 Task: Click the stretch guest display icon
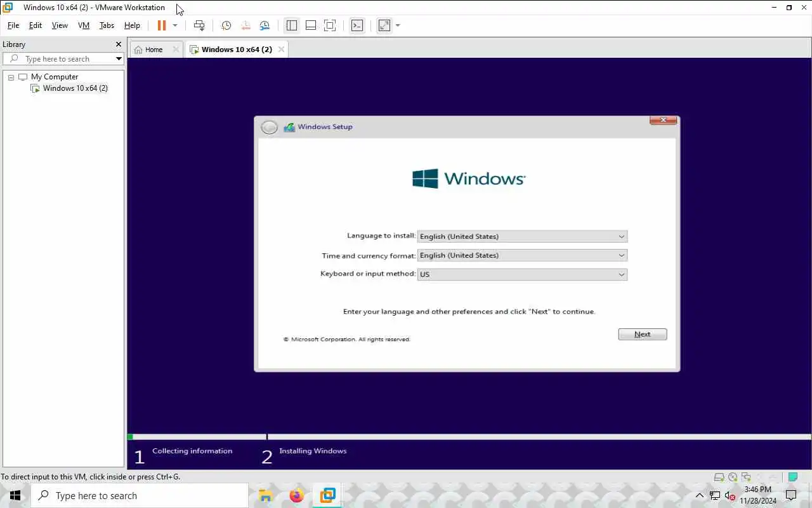point(384,25)
